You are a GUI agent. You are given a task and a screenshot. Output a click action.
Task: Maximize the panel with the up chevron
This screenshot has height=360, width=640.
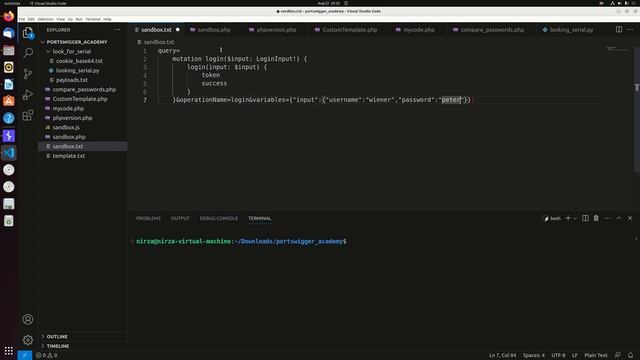point(619,218)
